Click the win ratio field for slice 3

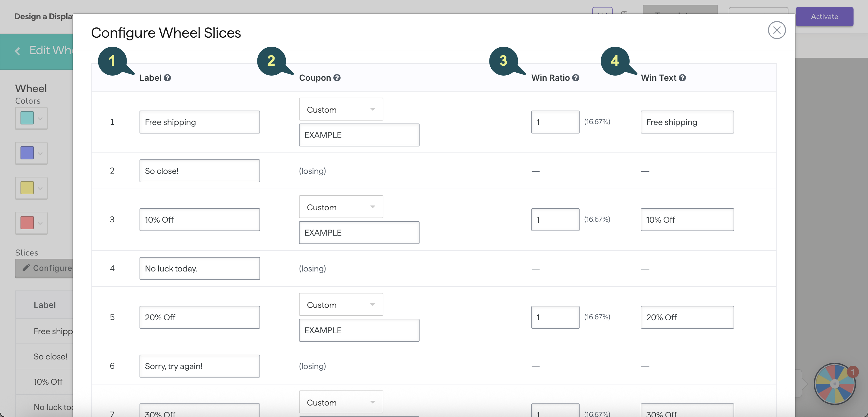pyautogui.click(x=555, y=220)
